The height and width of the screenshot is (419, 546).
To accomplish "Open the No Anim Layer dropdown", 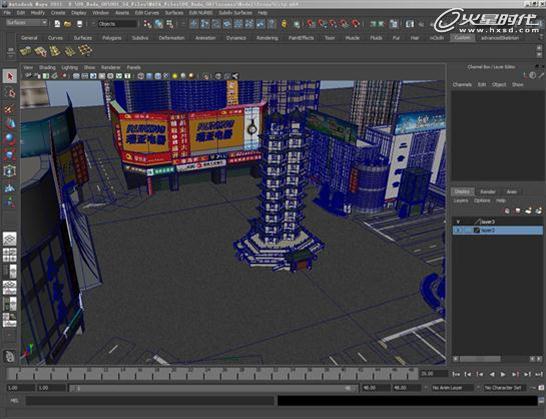I will pos(453,388).
